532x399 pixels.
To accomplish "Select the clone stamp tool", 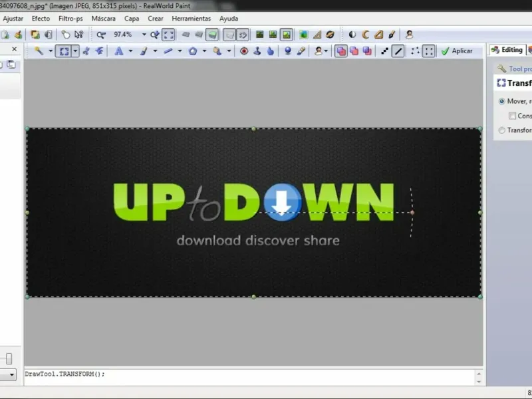I will point(257,51).
